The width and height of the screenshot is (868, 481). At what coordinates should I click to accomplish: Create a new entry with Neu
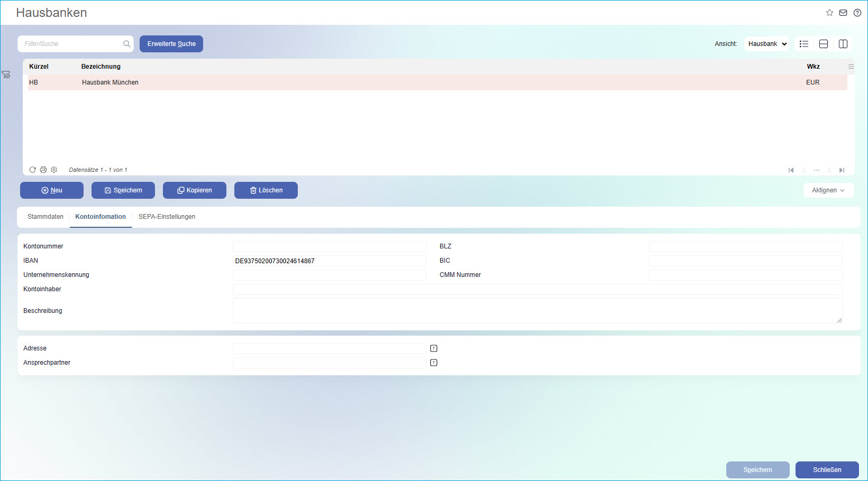point(51,190)
